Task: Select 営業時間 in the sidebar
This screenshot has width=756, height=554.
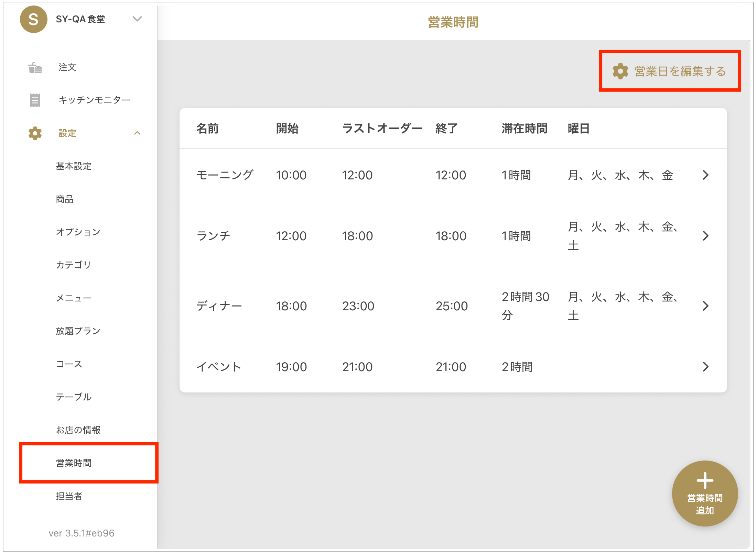Action: coord(74,463)
